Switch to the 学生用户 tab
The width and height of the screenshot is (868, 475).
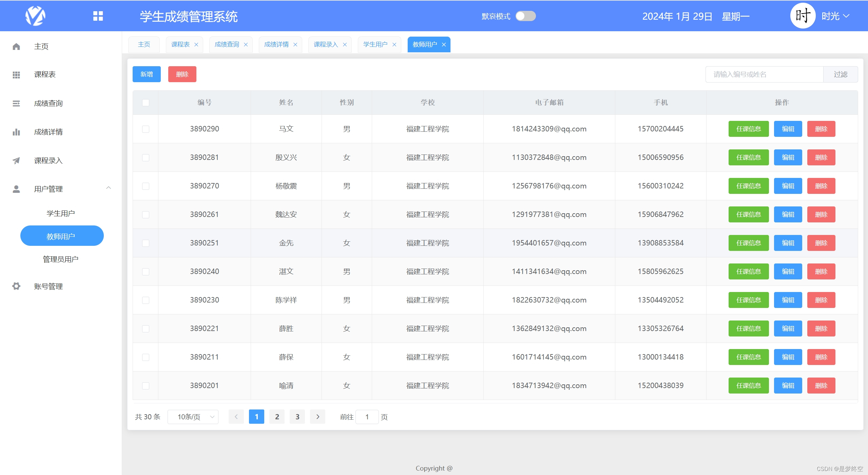(375, 44)
